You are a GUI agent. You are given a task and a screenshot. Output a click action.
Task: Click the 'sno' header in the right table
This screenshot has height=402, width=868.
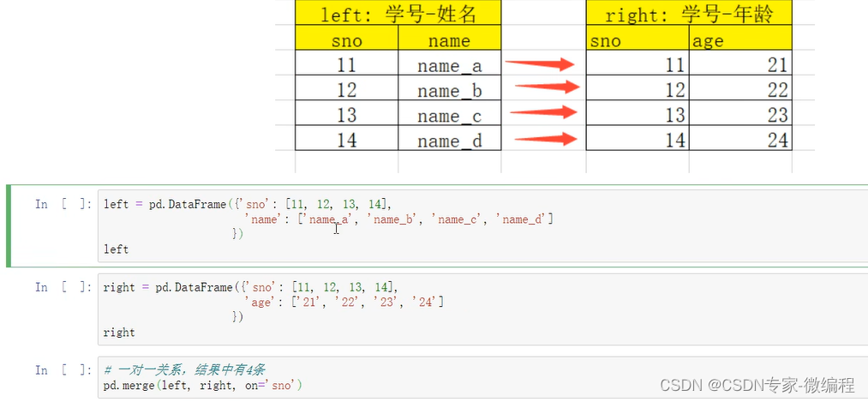click(x=638, y=38)
